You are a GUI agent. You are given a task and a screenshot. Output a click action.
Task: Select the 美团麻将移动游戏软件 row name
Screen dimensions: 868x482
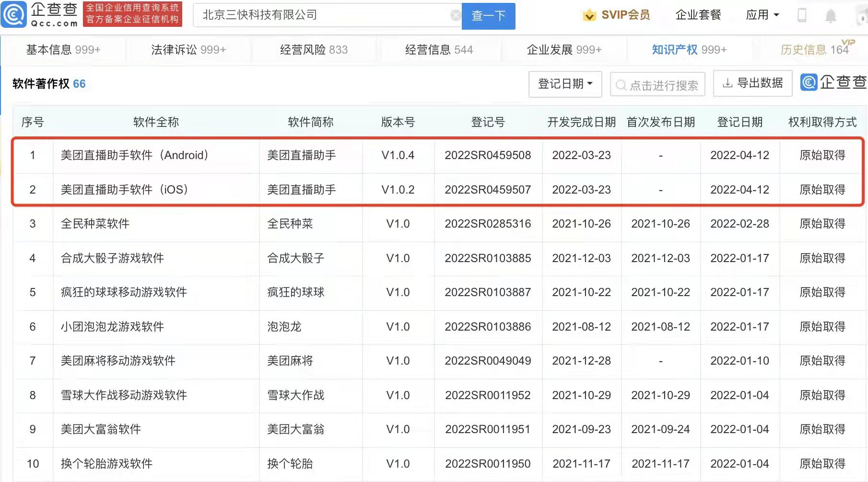(x=118, y=361)
